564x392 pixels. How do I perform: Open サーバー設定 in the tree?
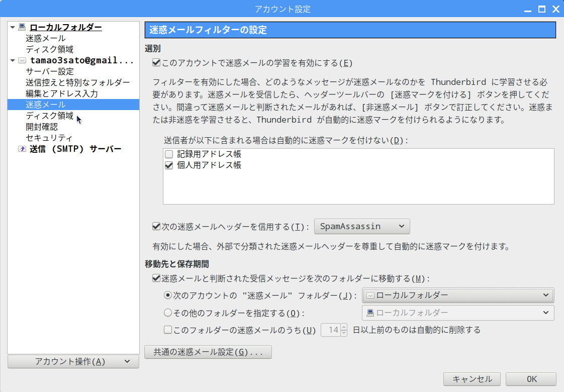click(50, 71)
